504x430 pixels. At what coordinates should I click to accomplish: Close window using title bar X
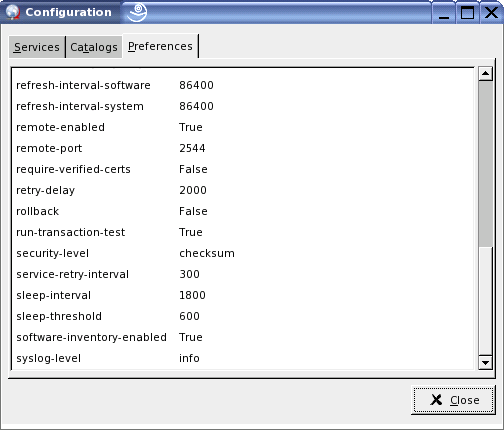(x=491, y=13)
